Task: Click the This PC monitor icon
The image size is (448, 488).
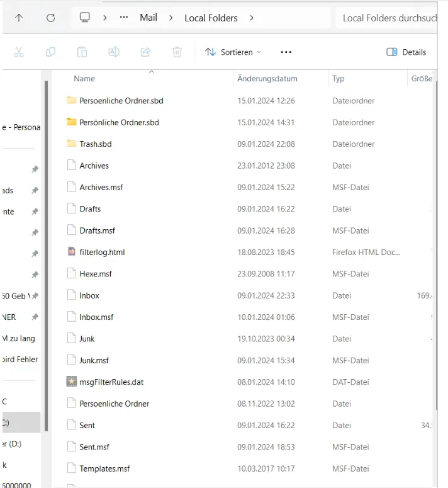Action: [84, 18]
